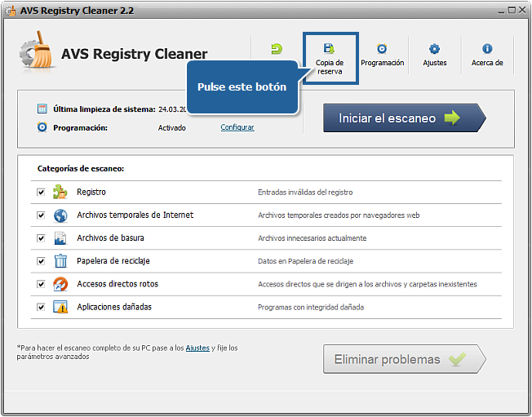This screenshot has width=532, height=417.
Task: Click the Registro category icon
Action: (60, 192)
